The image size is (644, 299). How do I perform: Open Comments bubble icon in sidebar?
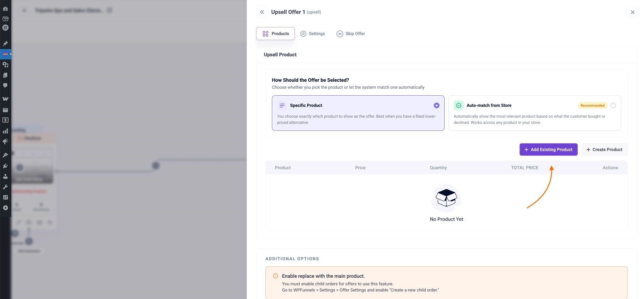5,86
